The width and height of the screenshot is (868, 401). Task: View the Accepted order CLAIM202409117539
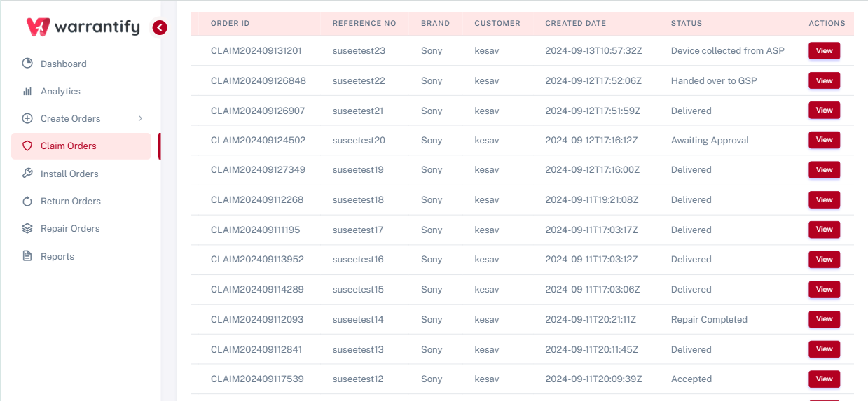[824, 379]
